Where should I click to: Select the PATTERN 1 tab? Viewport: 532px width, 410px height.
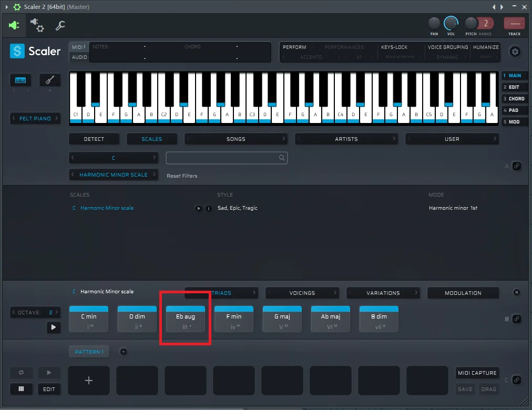(89, 352)
